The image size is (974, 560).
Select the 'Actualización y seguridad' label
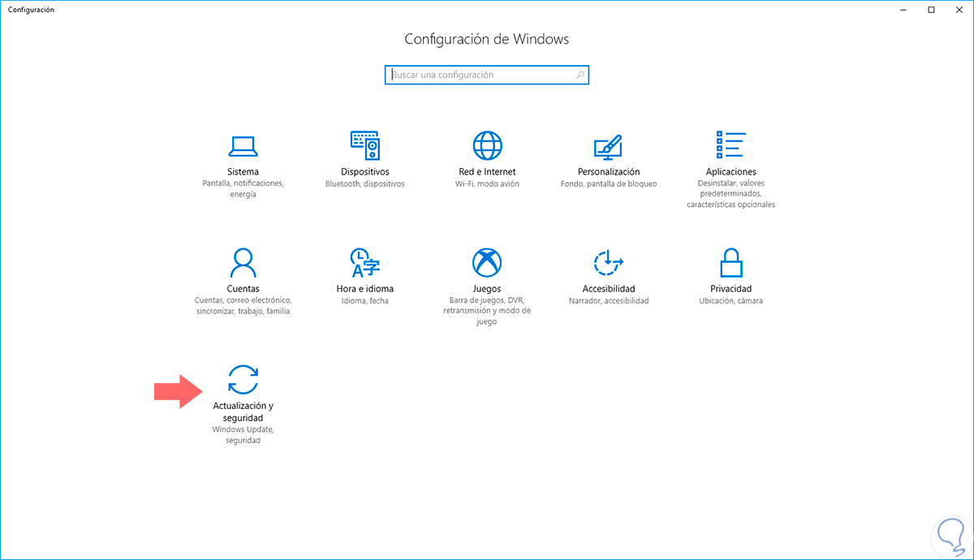tap(243, 411)
